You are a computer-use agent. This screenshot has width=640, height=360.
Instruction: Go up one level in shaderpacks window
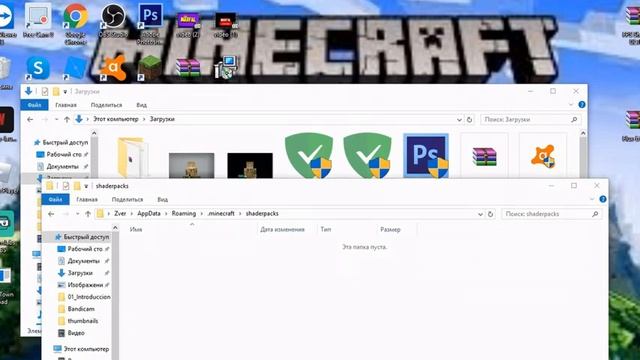coord(88,214)
